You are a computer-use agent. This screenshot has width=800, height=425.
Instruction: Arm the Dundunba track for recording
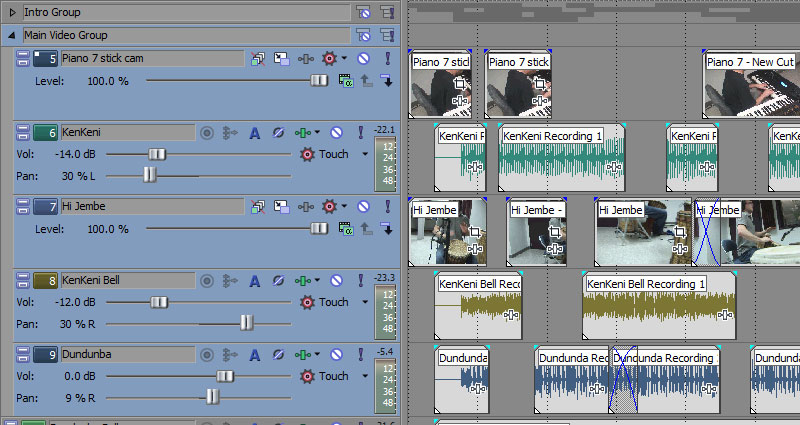click(207, 355)
